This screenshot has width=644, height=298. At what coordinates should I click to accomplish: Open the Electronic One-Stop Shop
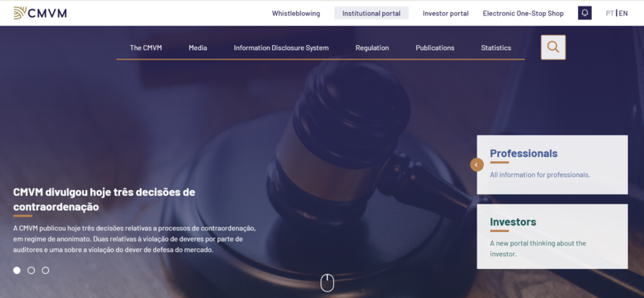click(522, 13)
